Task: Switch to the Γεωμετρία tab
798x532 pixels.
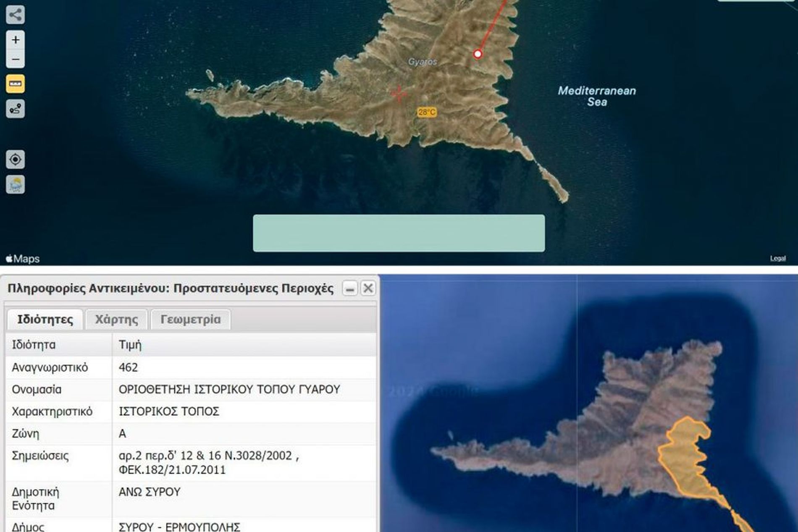Action: (190, 320)
